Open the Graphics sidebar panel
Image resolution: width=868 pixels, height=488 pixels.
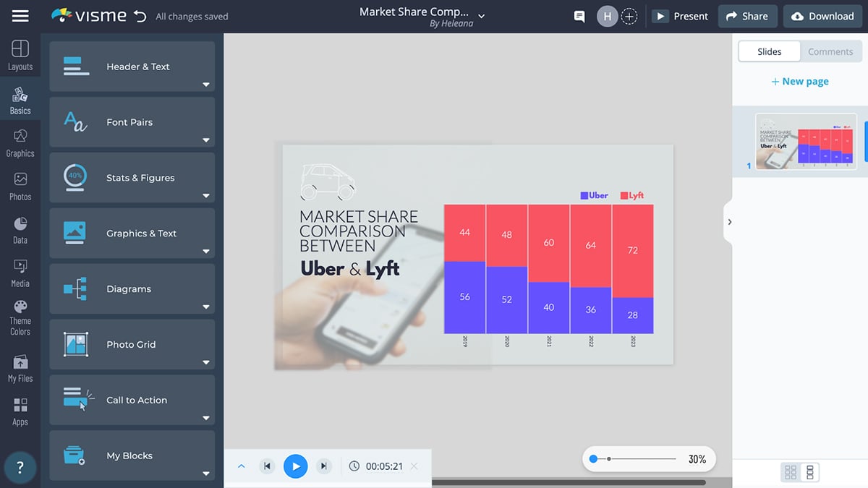(x=20, y=143)
